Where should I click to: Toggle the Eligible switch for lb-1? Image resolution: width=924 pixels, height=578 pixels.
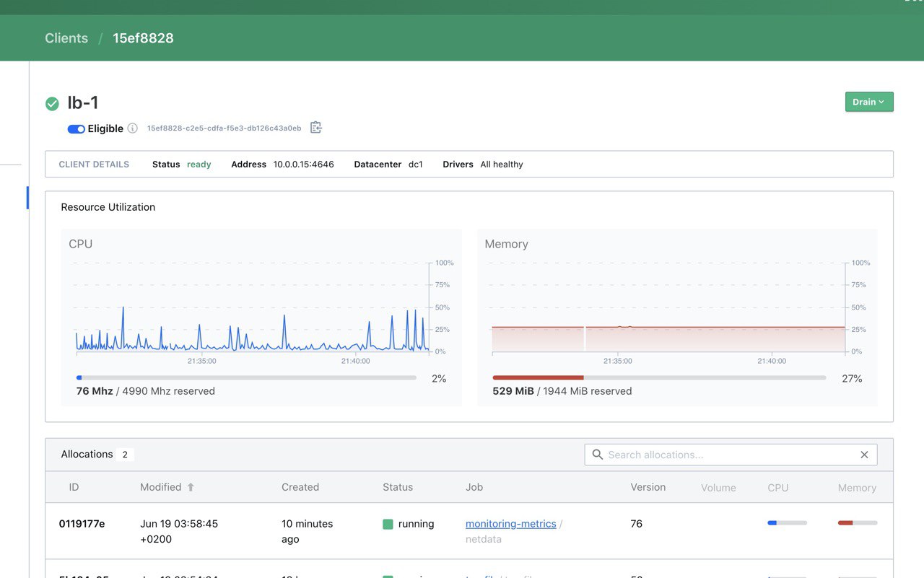click(x=77, y=128)
